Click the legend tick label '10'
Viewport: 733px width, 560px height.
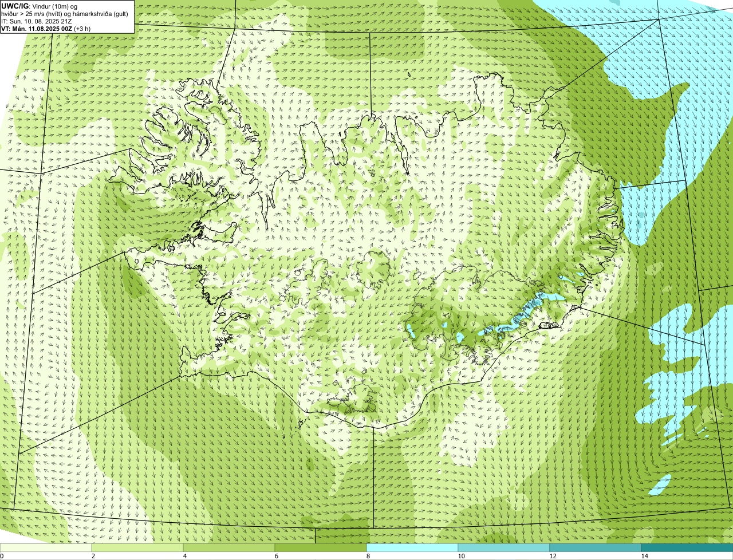(x=461, y=556)
